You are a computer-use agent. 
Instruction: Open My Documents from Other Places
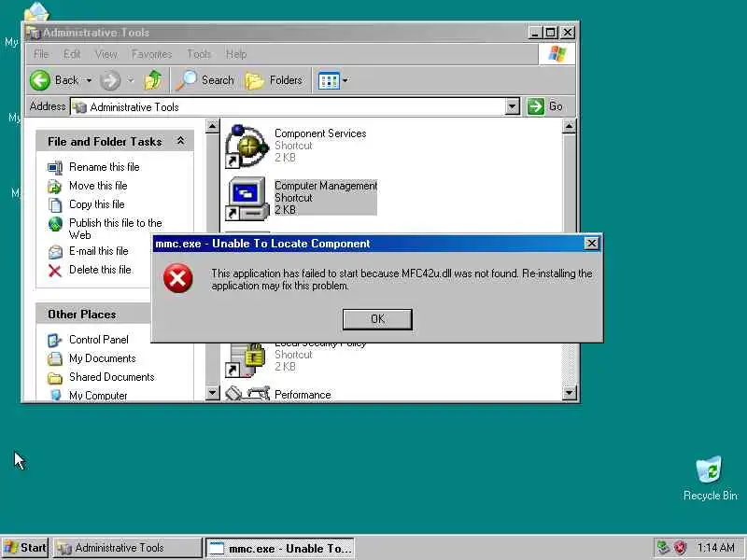[x=103, y=358]
